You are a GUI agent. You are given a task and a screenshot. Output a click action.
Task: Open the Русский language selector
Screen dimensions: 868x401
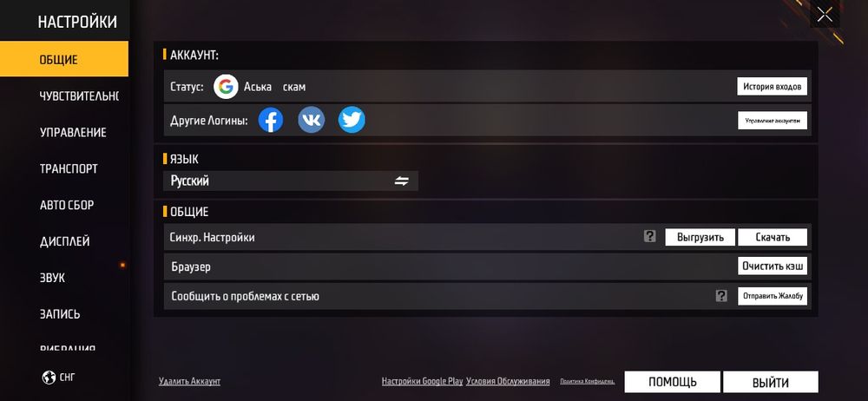(x=291, y=181)
